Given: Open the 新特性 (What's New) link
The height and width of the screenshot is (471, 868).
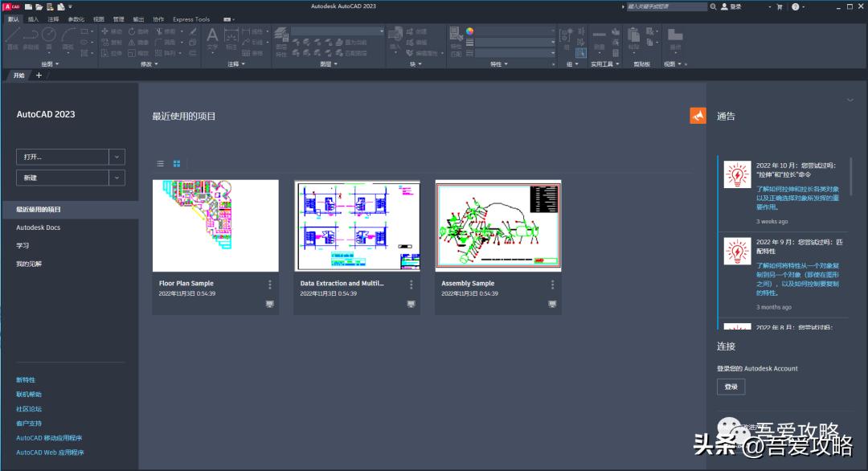Looking at the screenshot, I should 26,379.
